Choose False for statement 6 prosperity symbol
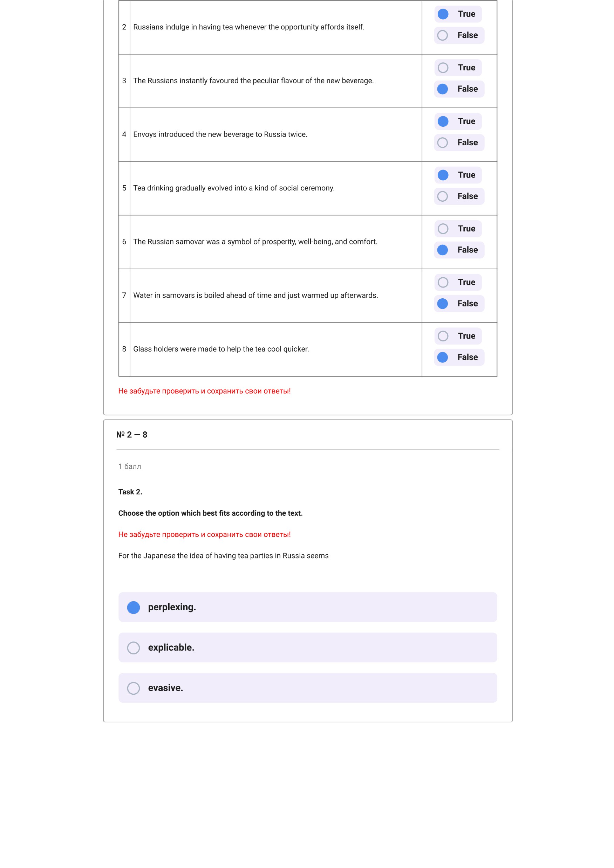614x868 pixels. (458, 250)
